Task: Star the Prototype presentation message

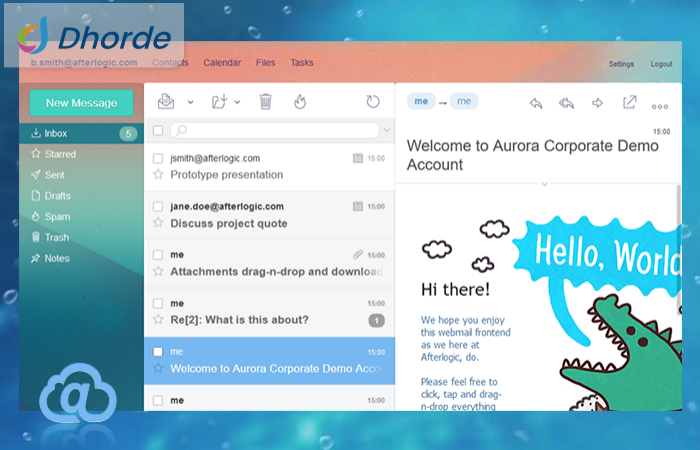Action: coord(158,174)
